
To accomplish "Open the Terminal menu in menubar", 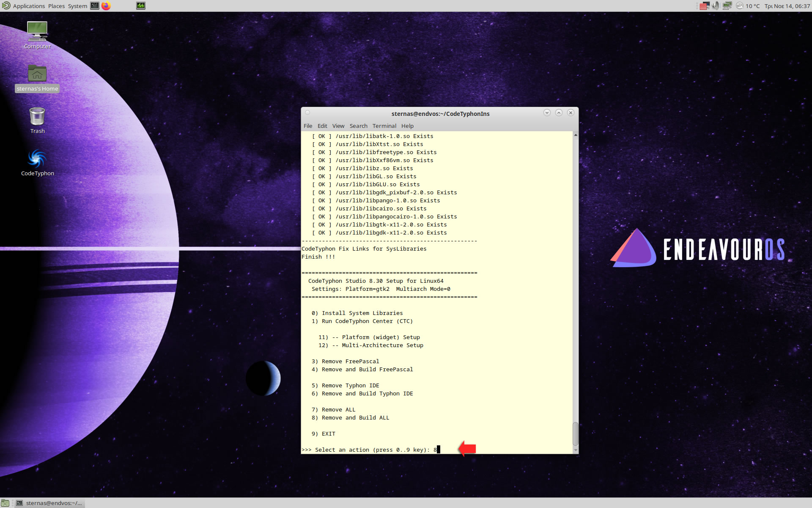I will [384, 126].
